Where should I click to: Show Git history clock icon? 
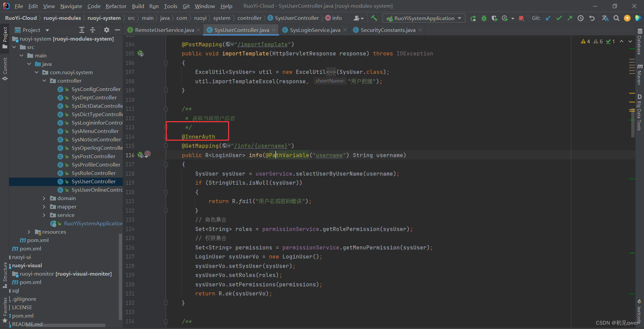[x=581, y=18]
